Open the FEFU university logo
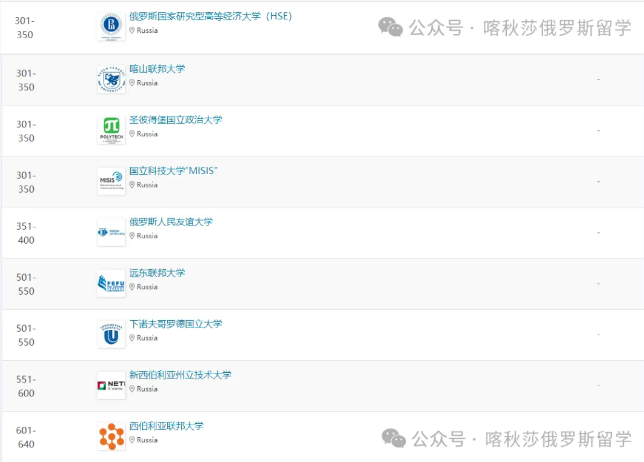The width and height of the screenshot is (644, 462). [x=111, y=283]
